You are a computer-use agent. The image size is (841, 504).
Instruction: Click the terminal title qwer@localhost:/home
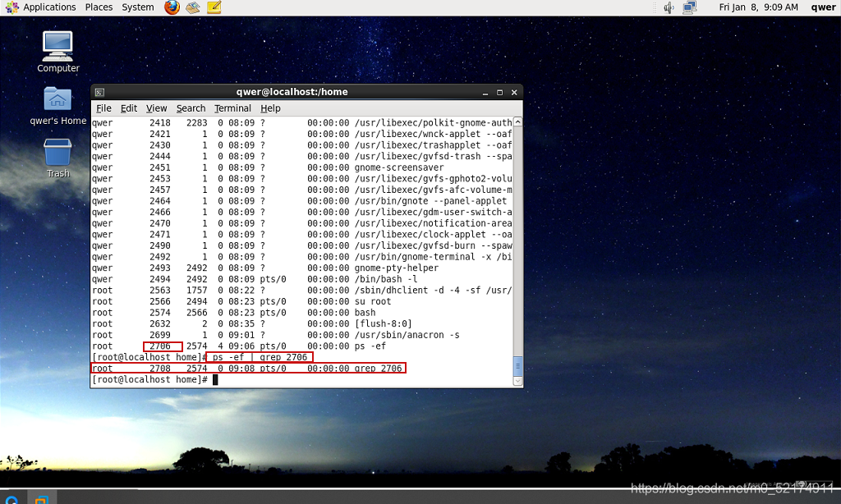pyautogui.click(x=292, y=92)
